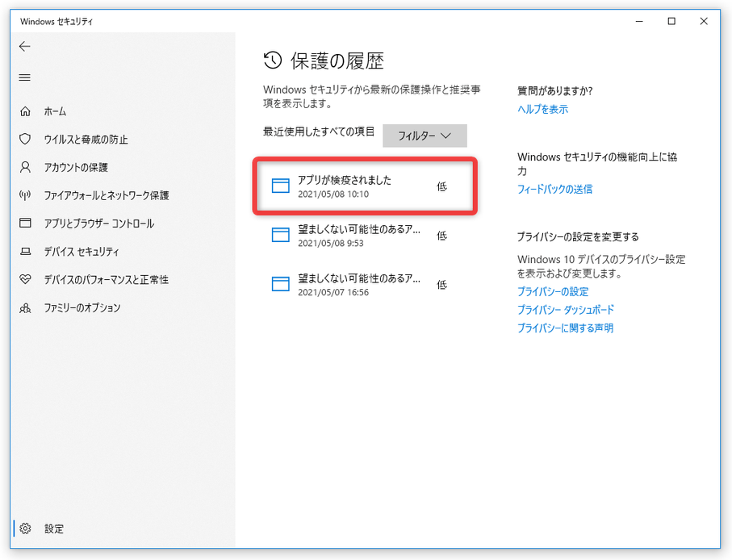Click the firewall antenna icon
Screen dimensions: 732x560
(25, 195)
